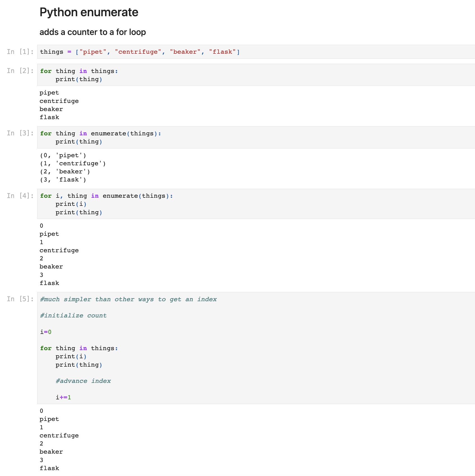The height and width of the screenshot is (476, 475).
Task: Click the '#initialize count' comment
Action: (x=73, y=315)
